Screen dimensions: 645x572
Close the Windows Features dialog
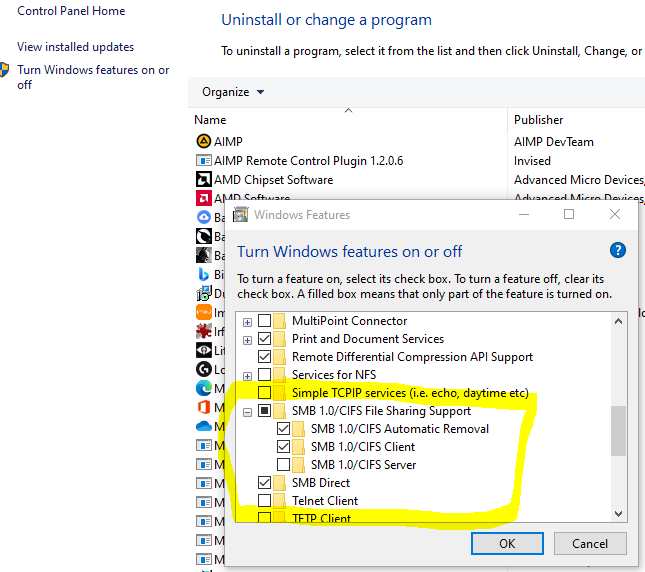(x=615, y=214)
